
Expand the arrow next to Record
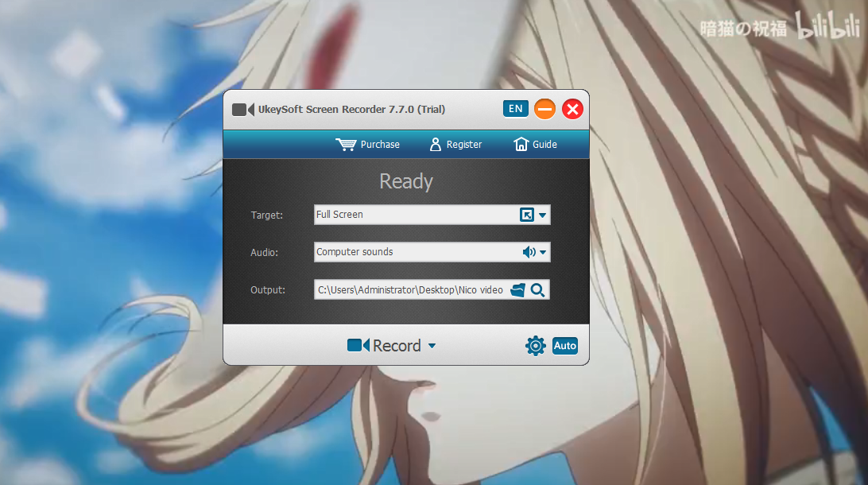click(432, 346)
